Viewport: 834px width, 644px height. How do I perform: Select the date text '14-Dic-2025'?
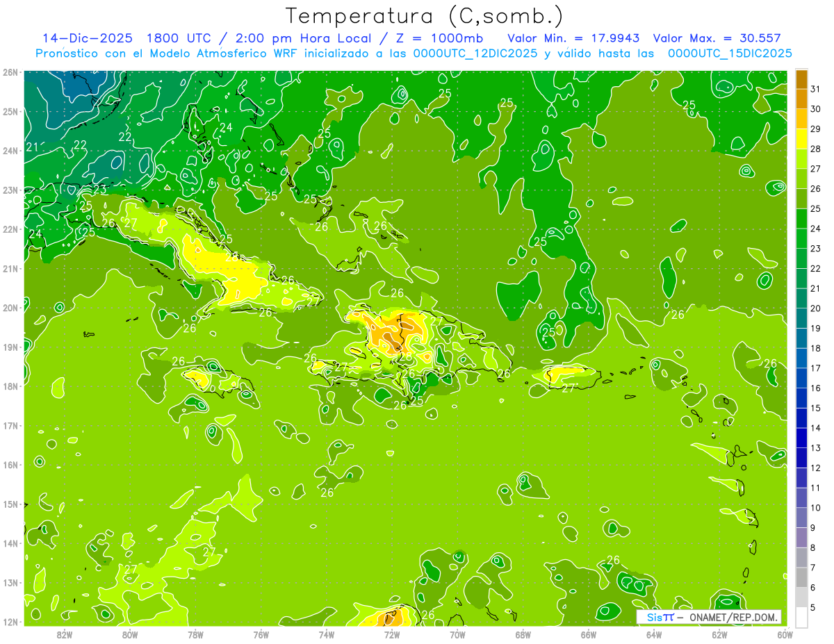(x=87, y=38)
